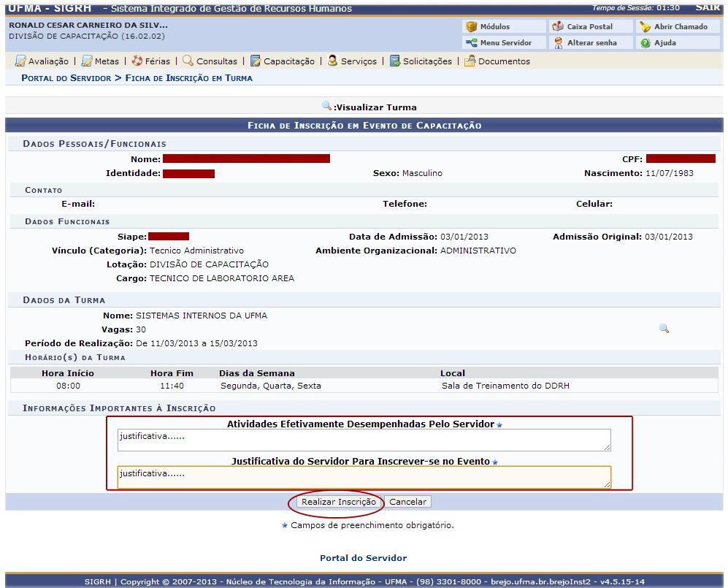Image resolution: width=728 pixels, height=588 pixels.
Task: Open the Serviços menu
Action: [x=353, y=61]
